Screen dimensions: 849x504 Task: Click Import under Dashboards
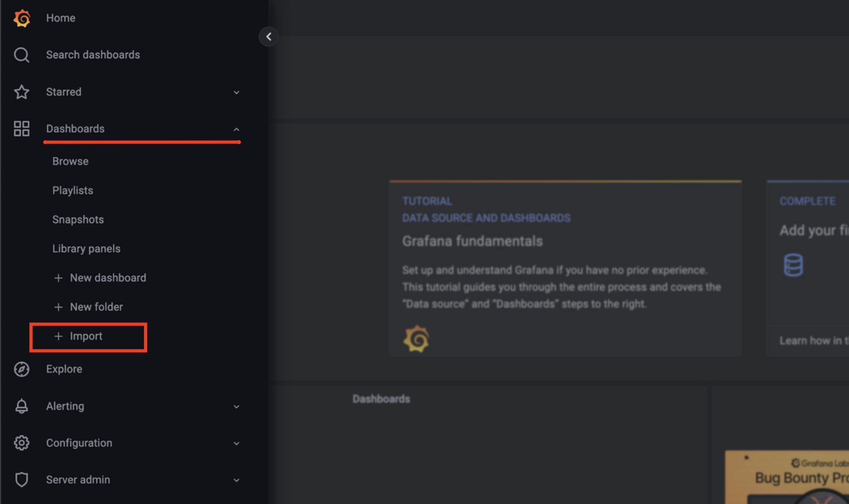click(86, 336)
